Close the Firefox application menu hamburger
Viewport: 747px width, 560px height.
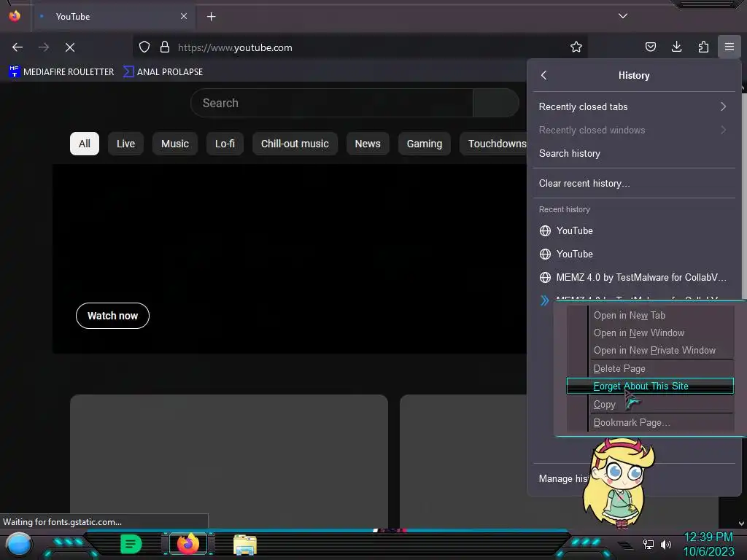point(729,47)
